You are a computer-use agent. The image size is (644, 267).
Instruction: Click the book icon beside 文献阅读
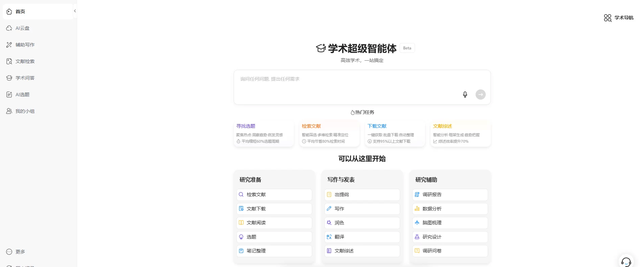point(241,223)
